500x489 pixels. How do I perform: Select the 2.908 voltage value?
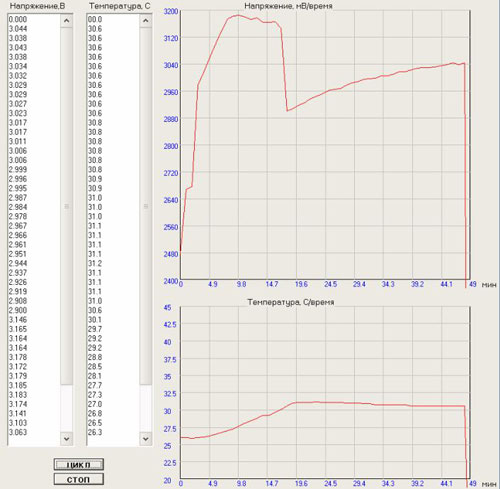[18, 301]
